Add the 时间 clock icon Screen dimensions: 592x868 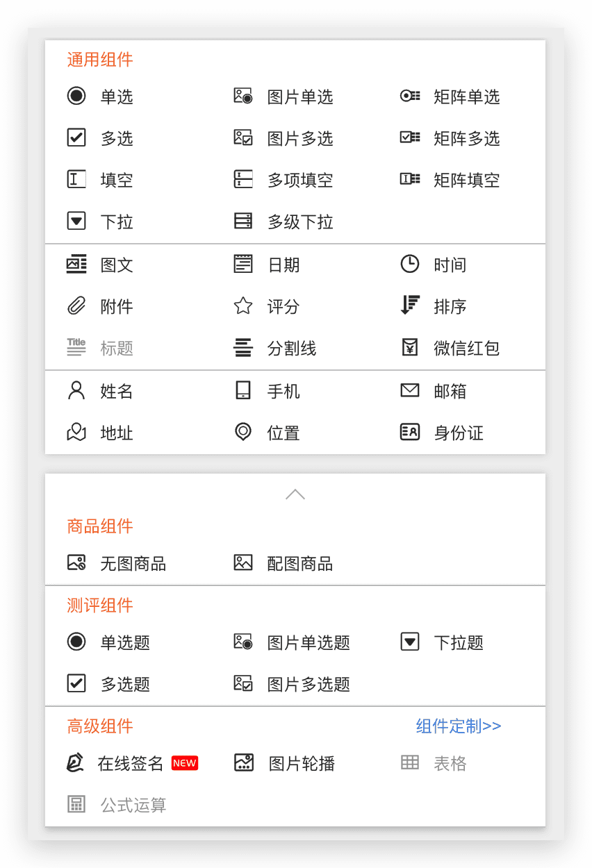tap(410, 264)
